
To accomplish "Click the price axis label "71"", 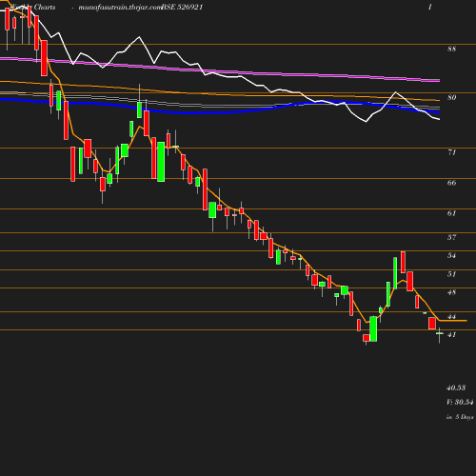I will [x=451, y=152].
